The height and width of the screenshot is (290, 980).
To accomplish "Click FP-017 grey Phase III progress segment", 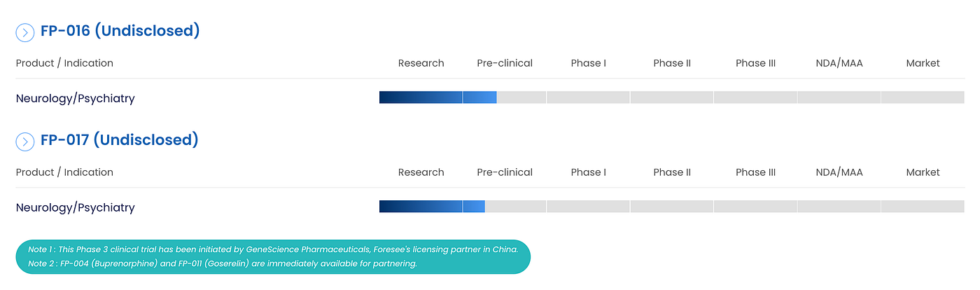I will 755,207.
